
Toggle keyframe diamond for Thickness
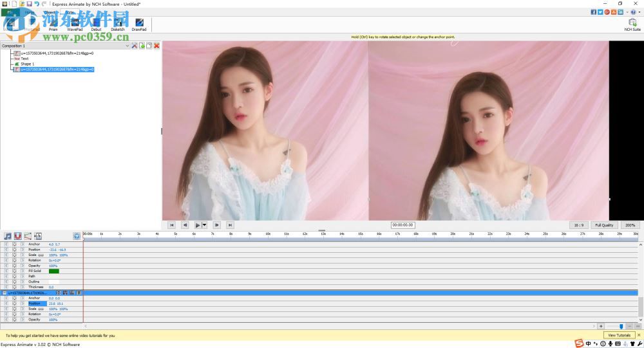[14, 287]
